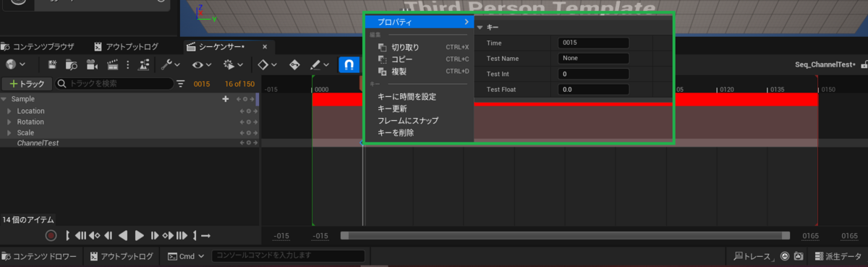The image size is (868, 267).
Task: Select フレームにスナップ menu entry
Action: pos(420,121)
